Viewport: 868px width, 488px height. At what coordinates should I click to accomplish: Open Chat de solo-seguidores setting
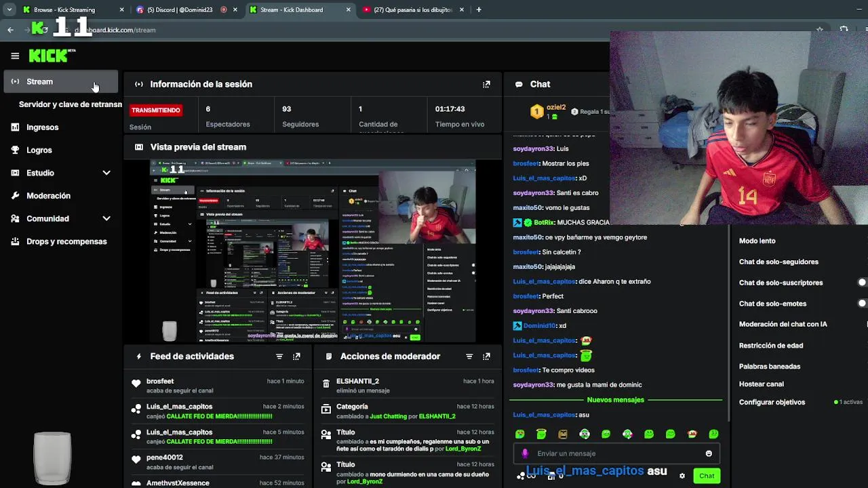778,262
